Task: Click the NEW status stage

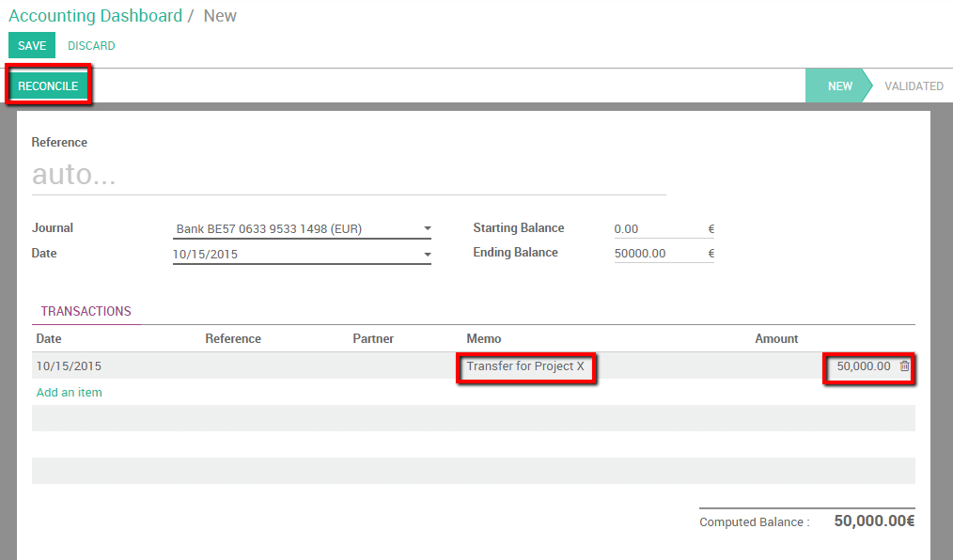Action: tap(839, 86)
